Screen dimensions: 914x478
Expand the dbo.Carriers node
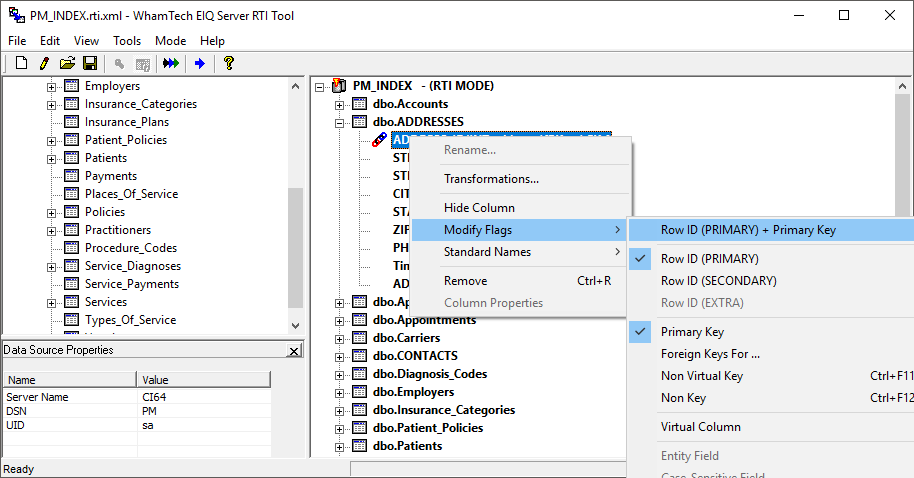(339, 339)
